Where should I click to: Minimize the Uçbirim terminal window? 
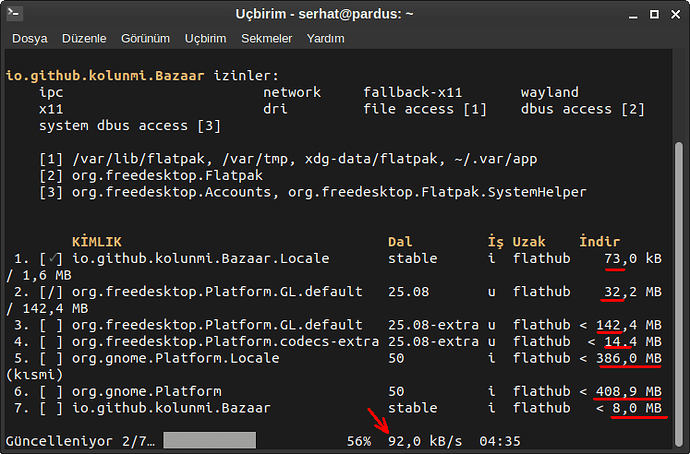pos(633,15)
